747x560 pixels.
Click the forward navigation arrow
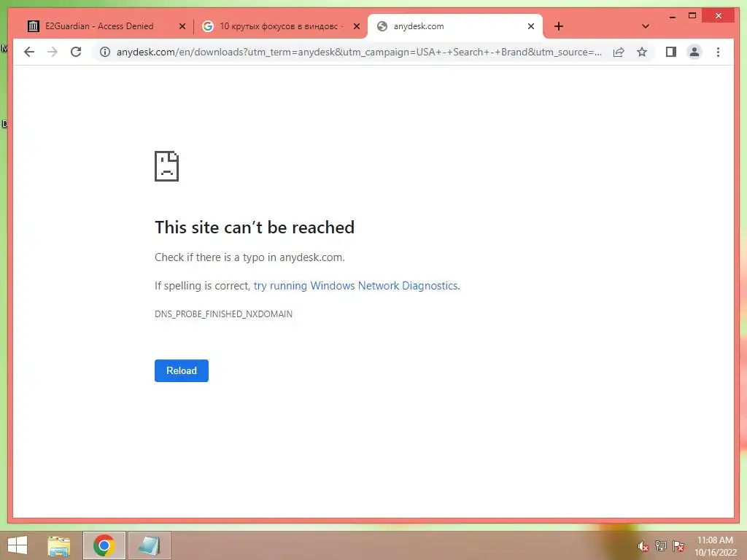pos(53,52)
